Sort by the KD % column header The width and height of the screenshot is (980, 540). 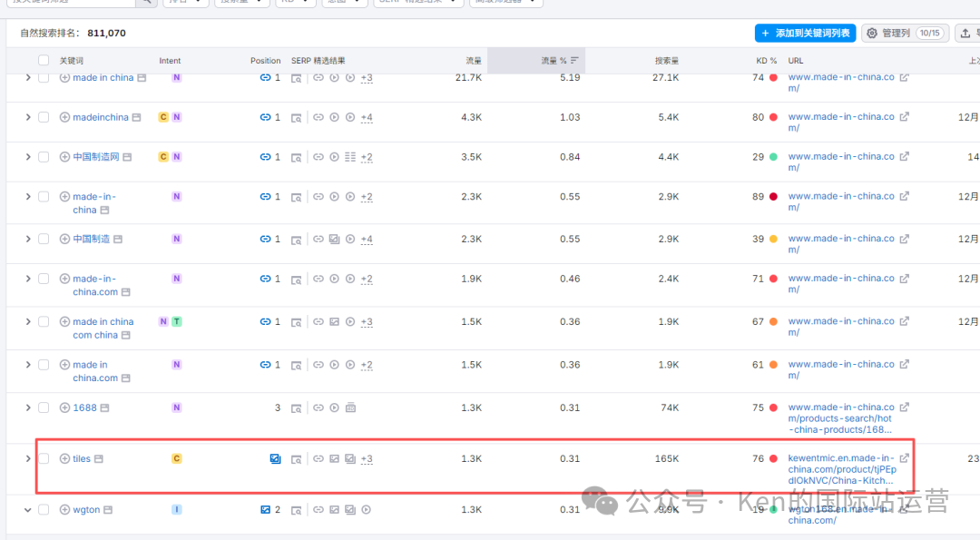pos(766,61)
